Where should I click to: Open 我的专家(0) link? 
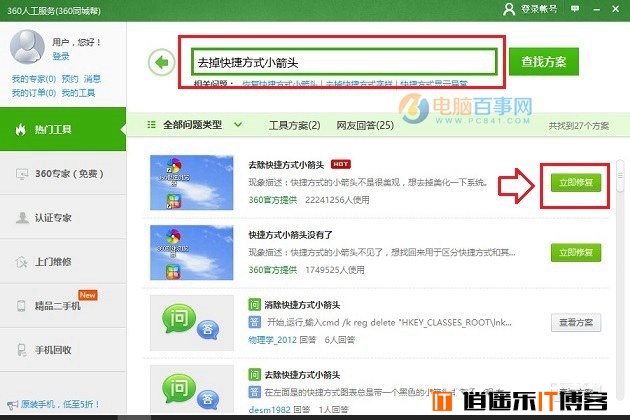(x=34, y=79)
